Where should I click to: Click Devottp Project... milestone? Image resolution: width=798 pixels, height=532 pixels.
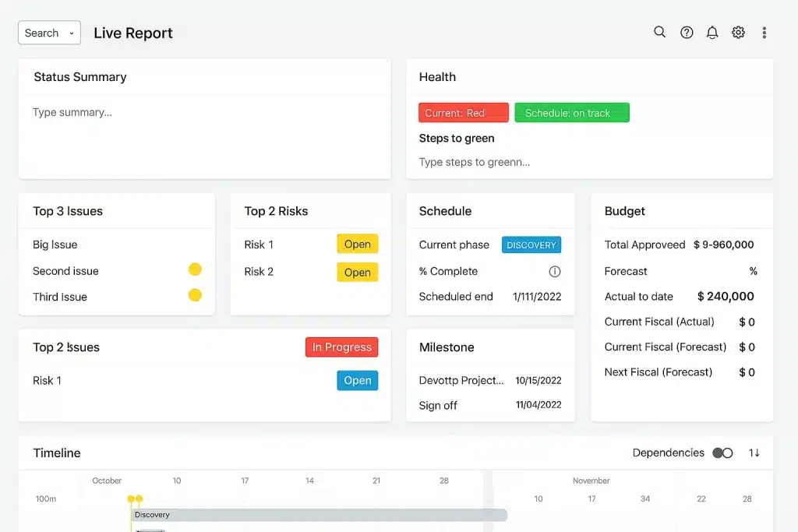pyautogui.click(x=461, y=380)
